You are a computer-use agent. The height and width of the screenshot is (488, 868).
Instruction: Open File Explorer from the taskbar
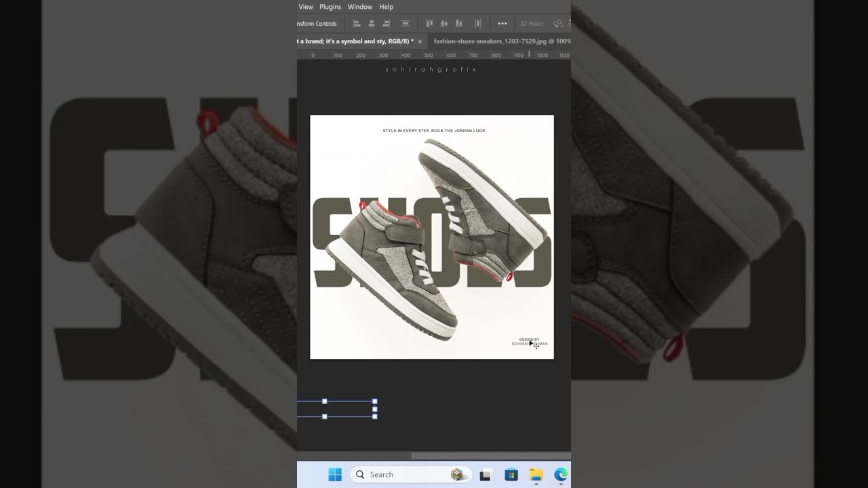point(536,475)
